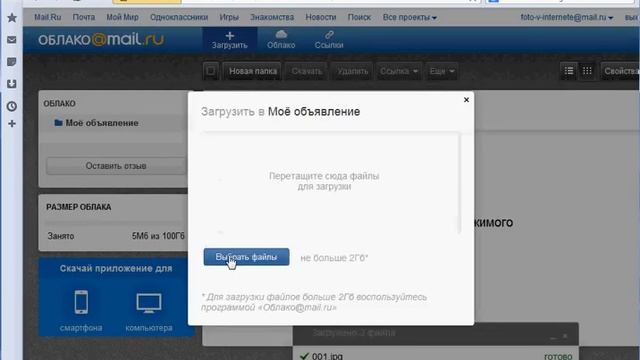Click the Новая папка button
640x360 pixels.
253,71
